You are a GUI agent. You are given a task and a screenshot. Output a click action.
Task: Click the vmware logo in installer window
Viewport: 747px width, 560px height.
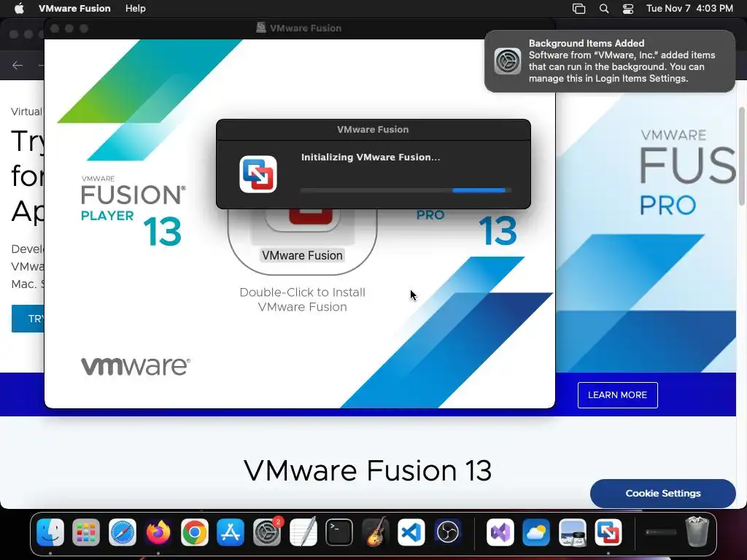pyautogui.click(x=136, y=366)
